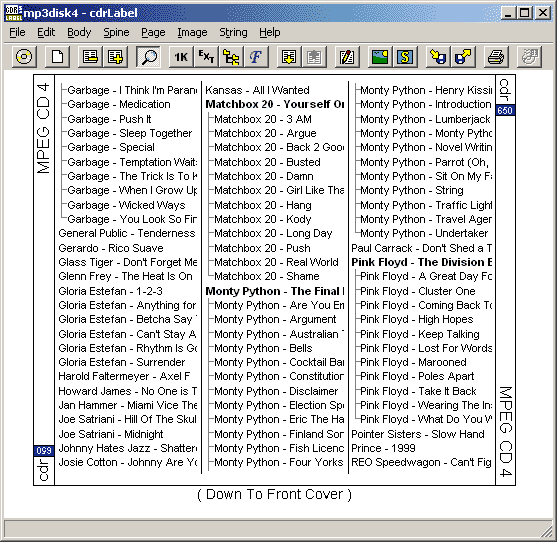The height and width of the screenshot is (542, 557).
Task: Click the Ext toolbar button
Action: (x=206, y=57)
